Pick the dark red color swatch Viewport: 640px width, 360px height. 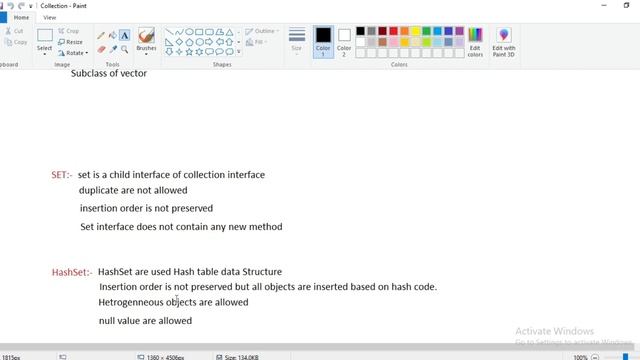point(382,31)
